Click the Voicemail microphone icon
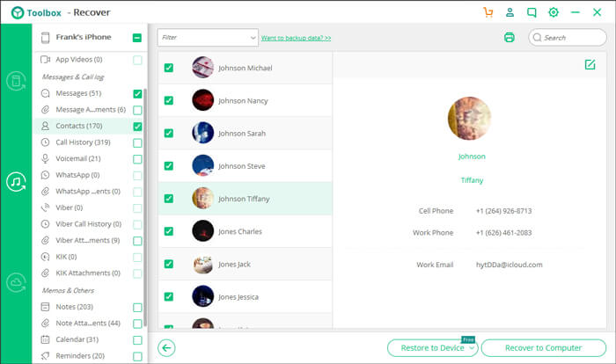 pyautogui.click(x=45, y=158)
